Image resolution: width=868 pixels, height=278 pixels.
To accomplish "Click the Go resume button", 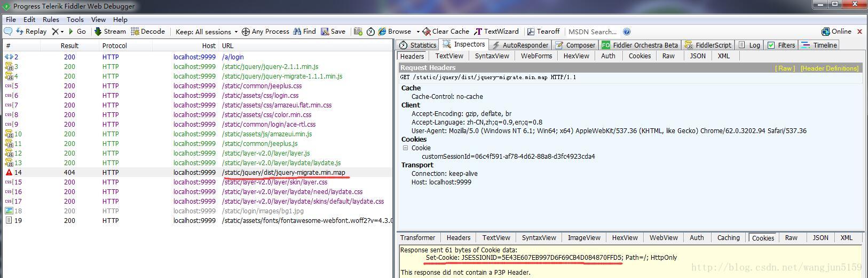I will click(77, 32).
